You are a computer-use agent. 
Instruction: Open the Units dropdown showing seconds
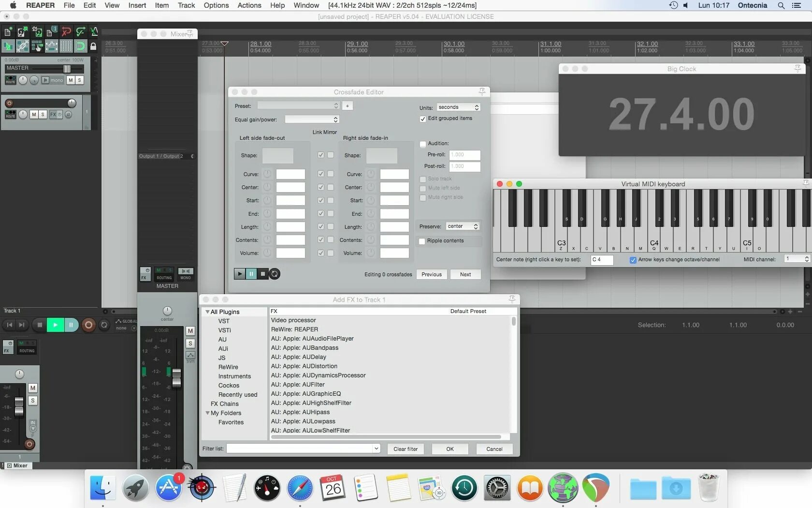click(x=458, y=107)
